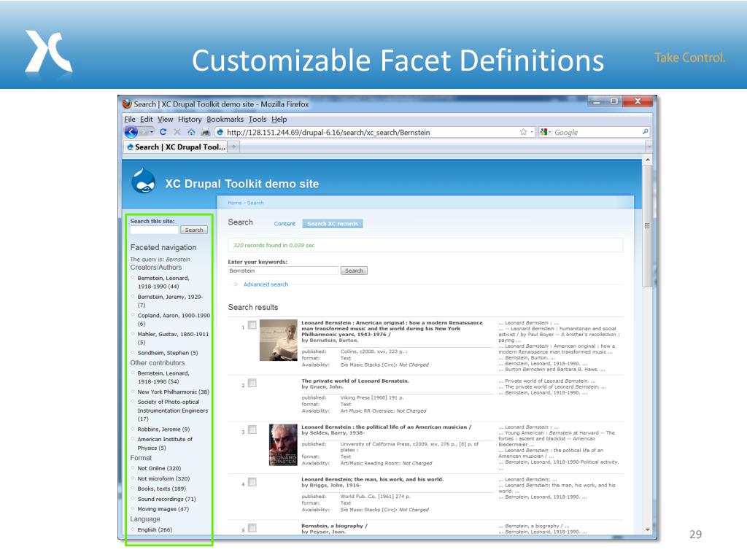
Task: Switch to the Search XC records tab
Action: [x=333, y=223]
